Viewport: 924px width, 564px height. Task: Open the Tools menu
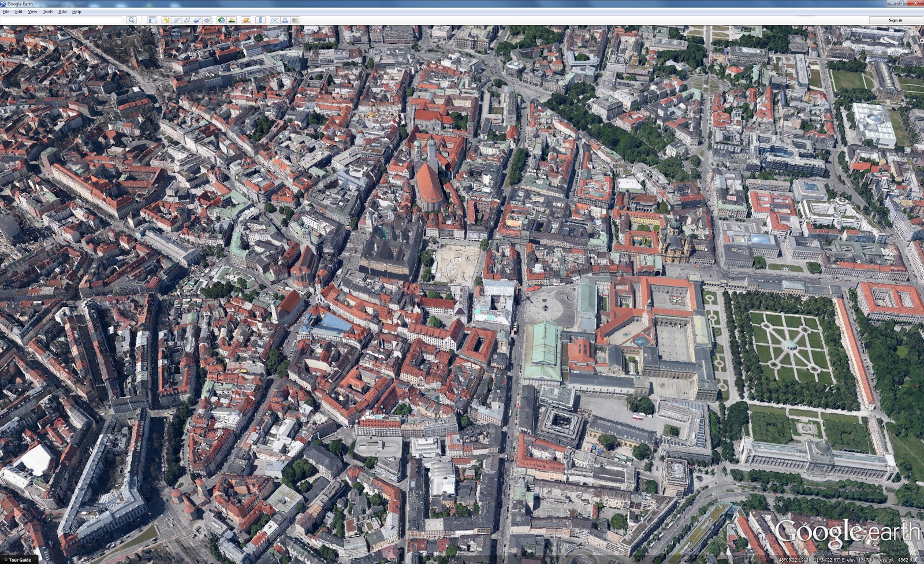click(47, 11)
